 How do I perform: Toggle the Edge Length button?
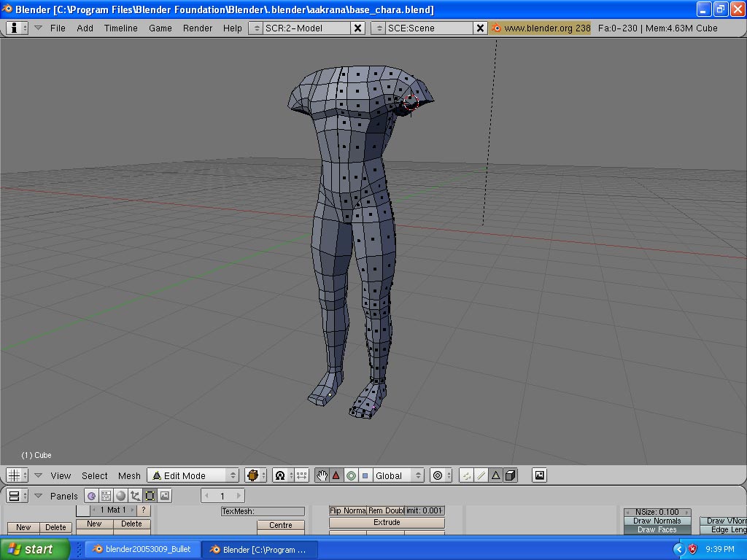(723, 529)
